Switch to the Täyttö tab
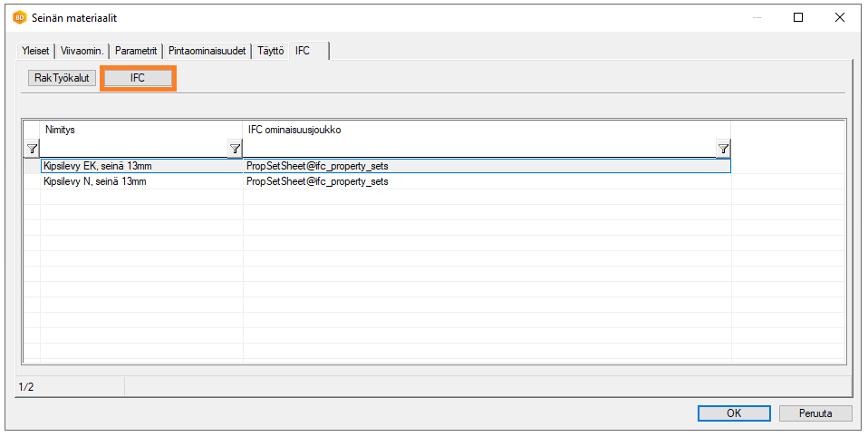Image resolution: width=868 pixels, height=437 pixels. 271,52
